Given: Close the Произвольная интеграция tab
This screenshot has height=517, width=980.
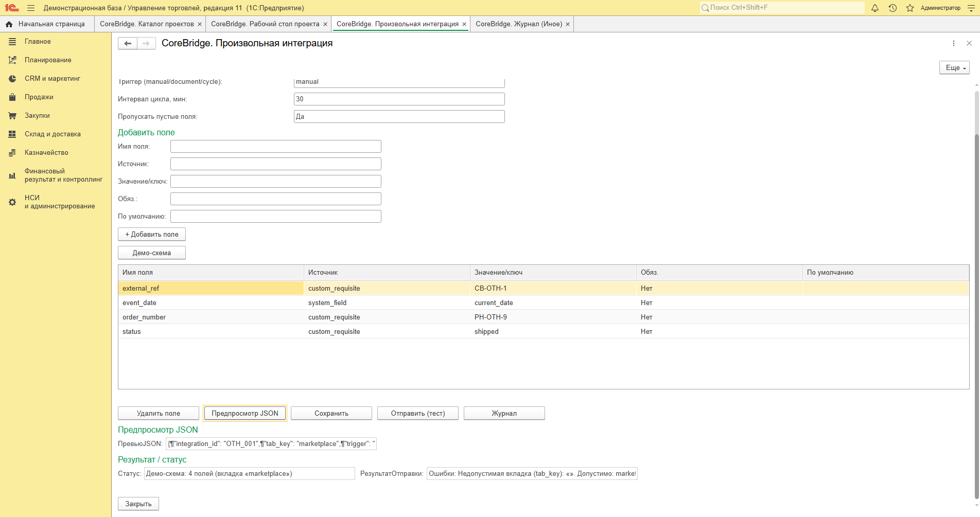Looking at the screenshot, I should point(464,24).
